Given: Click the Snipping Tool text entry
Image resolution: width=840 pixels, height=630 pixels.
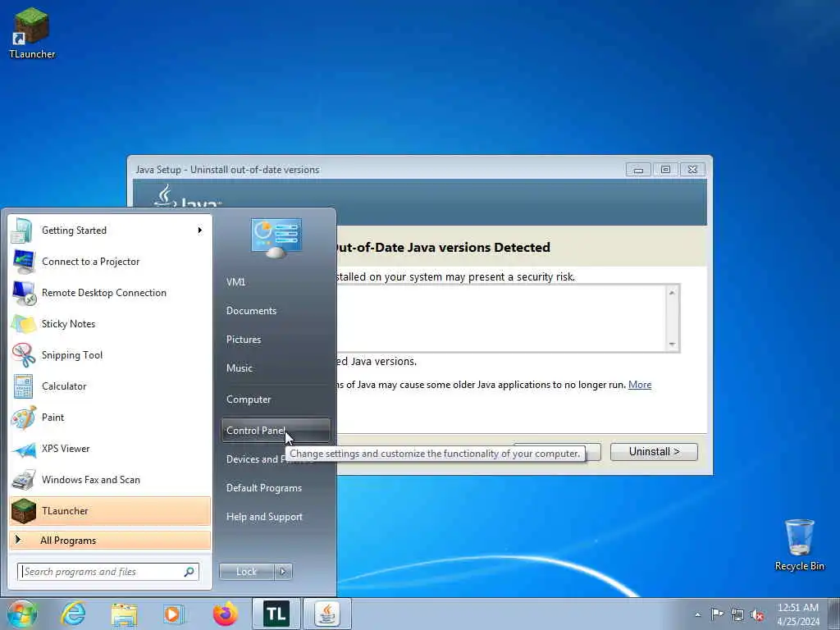Looking at the screenshot, I should 72,355.
